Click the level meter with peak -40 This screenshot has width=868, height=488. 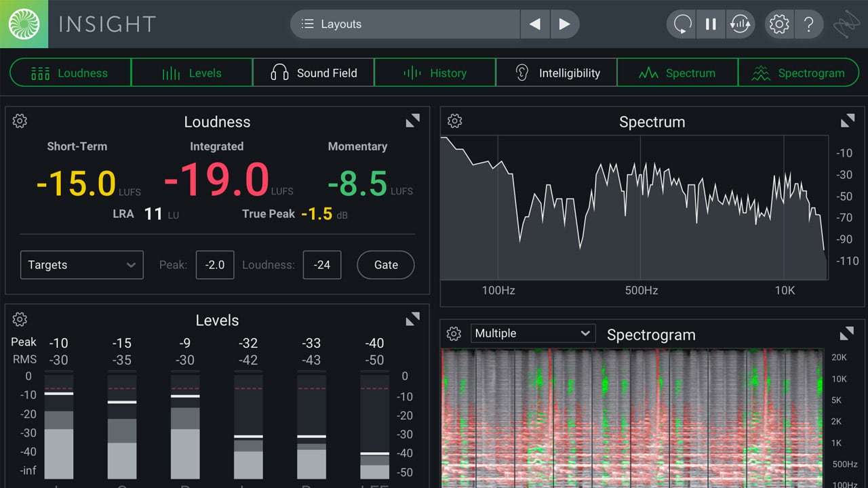click(x=374, y=425)
